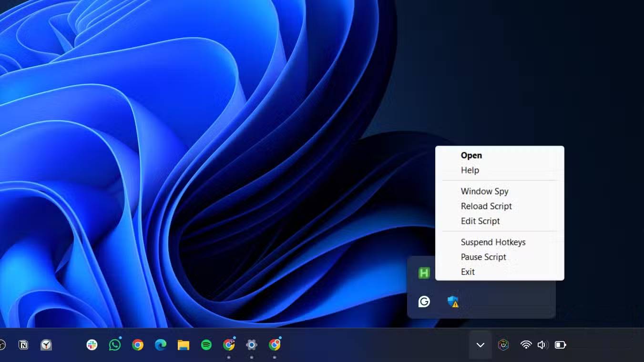Choose Reload Script in the context menu
Image resolution: width=644 pixels, height=362 pixels.
(x=486, y=206)
